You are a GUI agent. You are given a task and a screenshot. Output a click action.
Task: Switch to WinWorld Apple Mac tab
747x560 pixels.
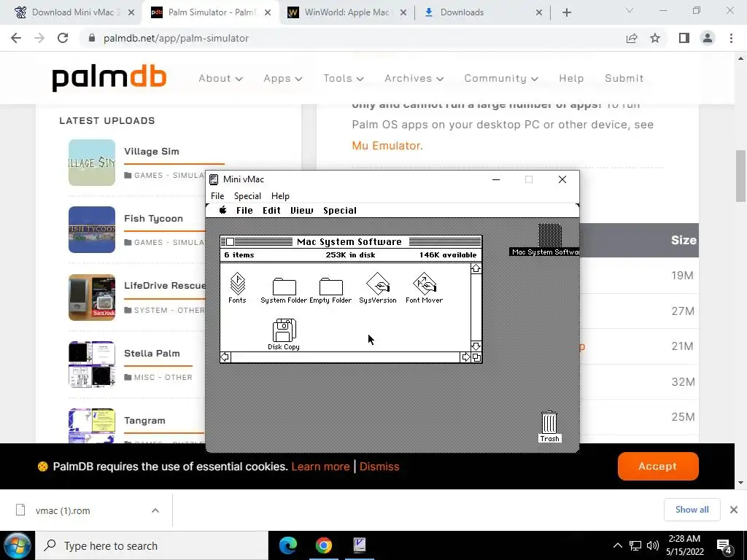click(x=347, y=12)
